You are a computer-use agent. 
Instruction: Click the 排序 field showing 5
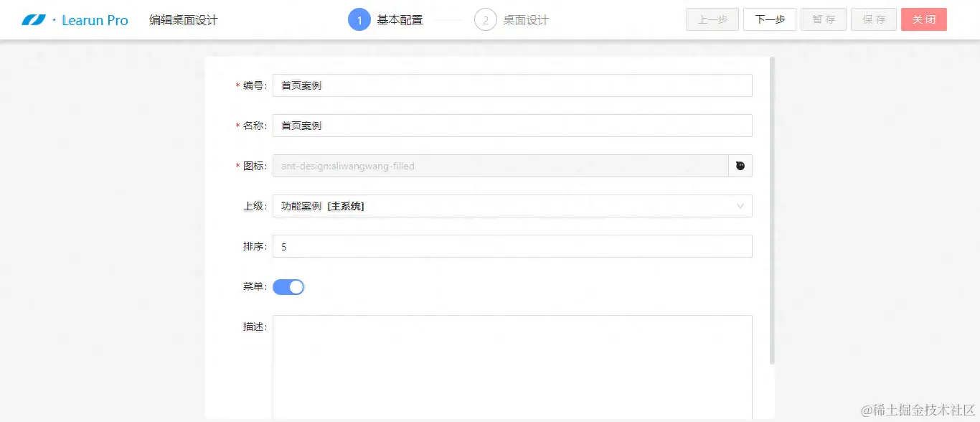point(512,246)
